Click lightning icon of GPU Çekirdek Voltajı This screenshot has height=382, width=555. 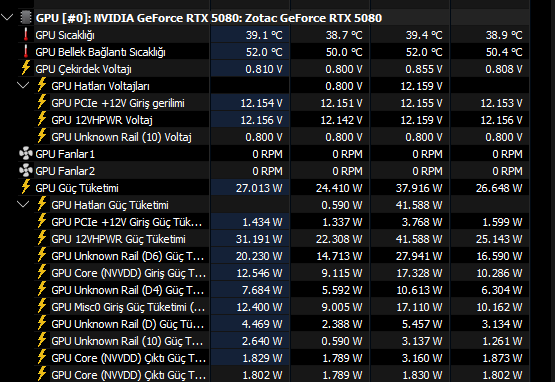tap(25, 68)
